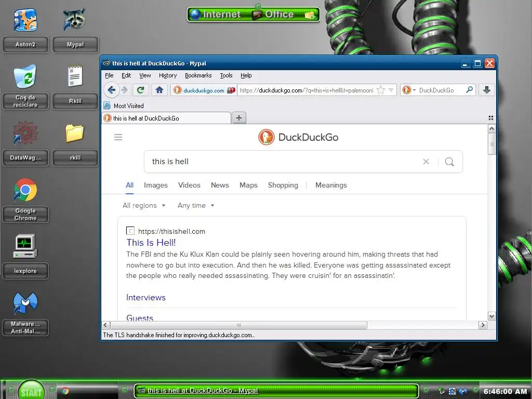
Task: Open the 'This Is Hell!' result title link
Action: 151,243
